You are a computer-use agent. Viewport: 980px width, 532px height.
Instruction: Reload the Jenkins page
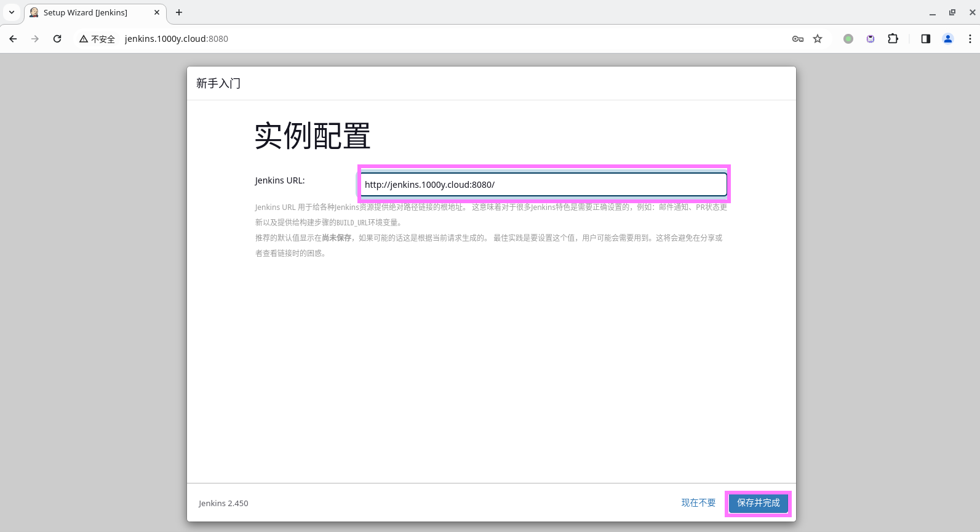coord(57,39)
